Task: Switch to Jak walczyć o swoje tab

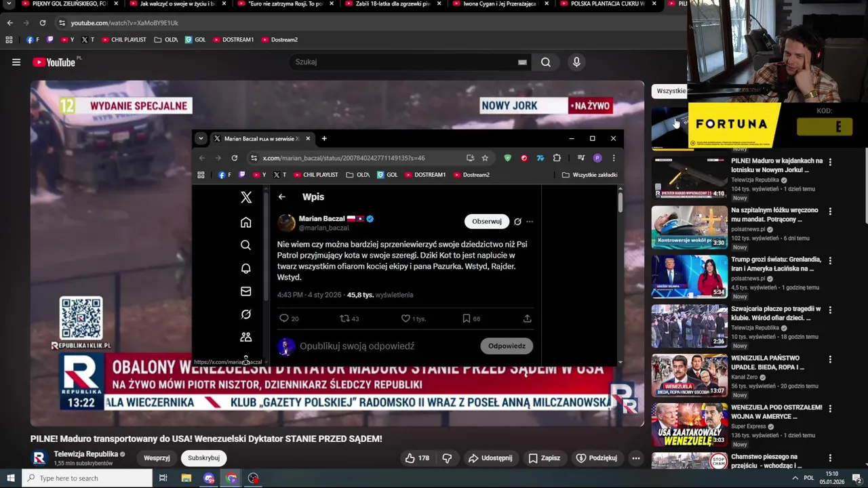Action: [x=178, y=4]
